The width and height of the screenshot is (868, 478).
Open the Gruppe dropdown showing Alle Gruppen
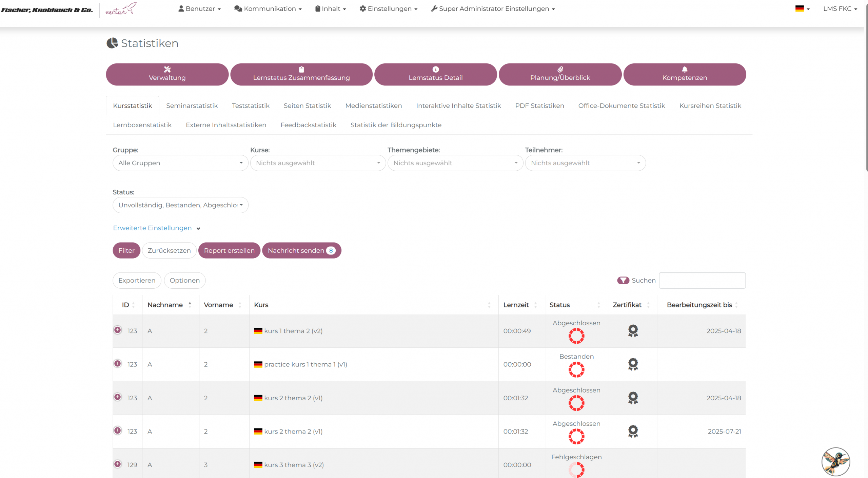pyautogui.click(x=180, y=163)
